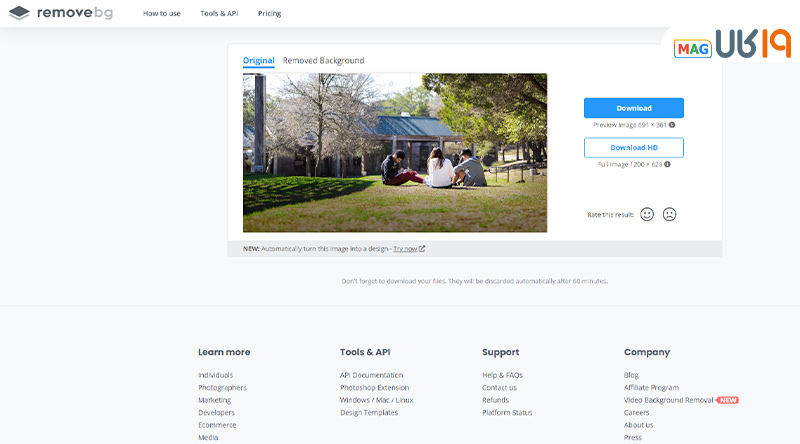Go to Pricing page
This screenshot has width=800, height=444.
(x=269, y=13)
